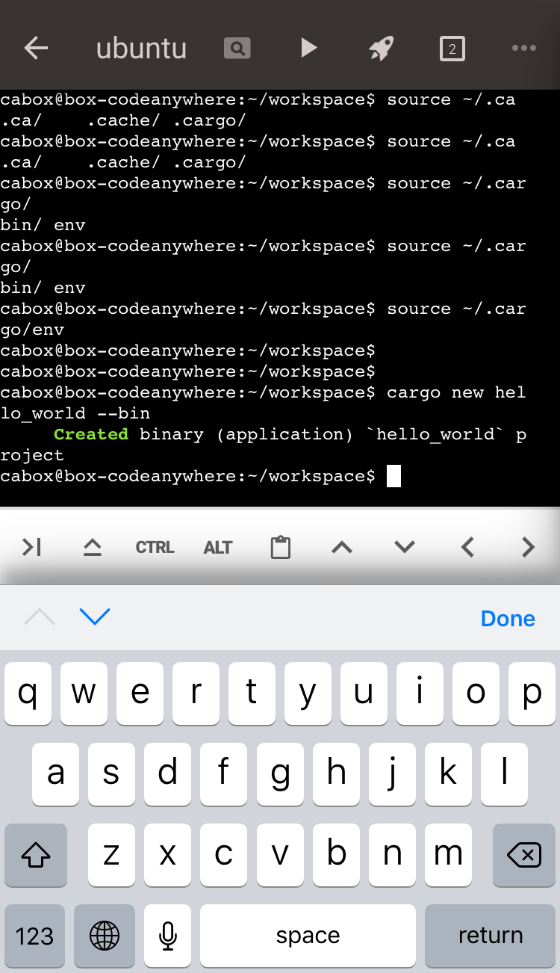
Task: Tap the n key
Action: click(x=392, y=855)
